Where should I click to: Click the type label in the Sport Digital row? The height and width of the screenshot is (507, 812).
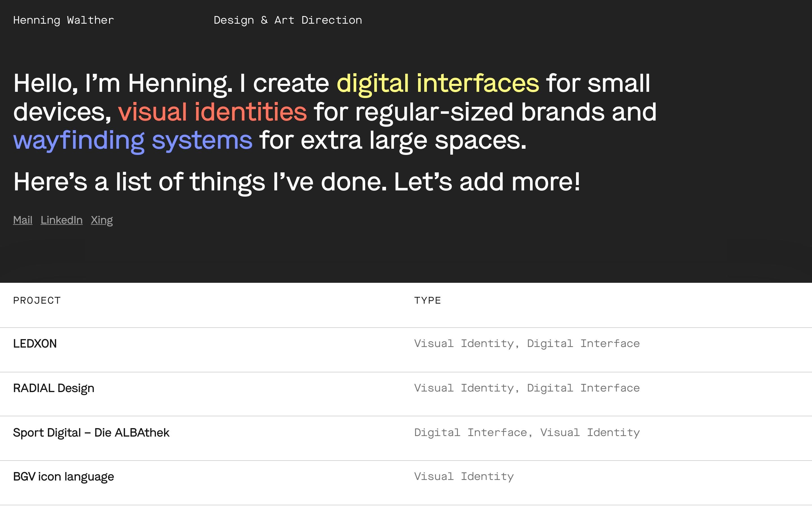[x=527, y=433]
